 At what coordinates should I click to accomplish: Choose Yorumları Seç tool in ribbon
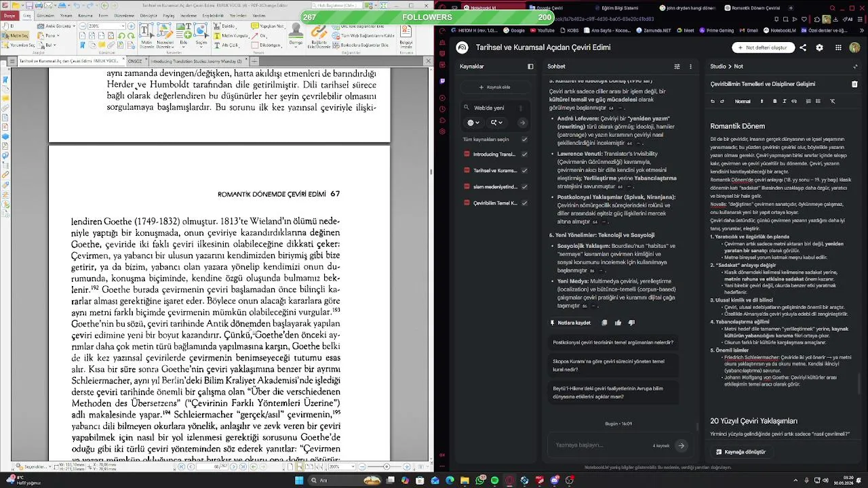coord(18,45)
